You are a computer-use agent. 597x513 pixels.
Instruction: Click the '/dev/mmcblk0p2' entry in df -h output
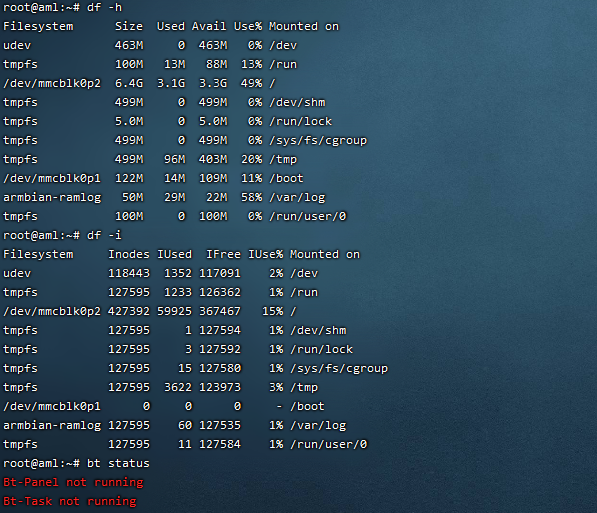pyautogui.click(x=52, y=83)
